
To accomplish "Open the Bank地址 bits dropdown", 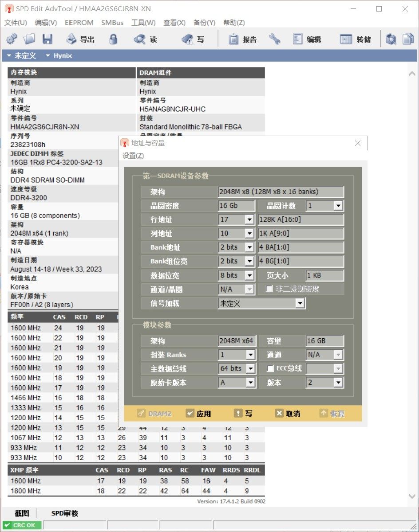I will (249, 247).
